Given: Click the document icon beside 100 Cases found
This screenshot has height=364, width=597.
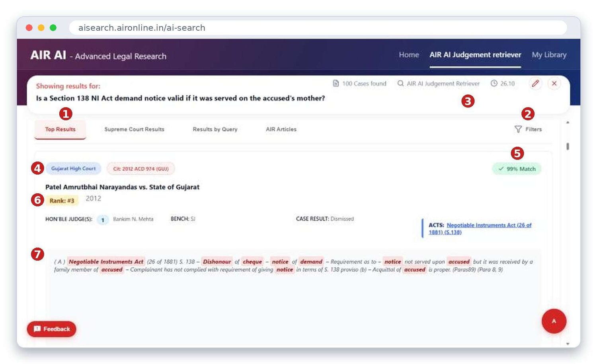Looking at the screenshot, I should [x=336, y=84].
